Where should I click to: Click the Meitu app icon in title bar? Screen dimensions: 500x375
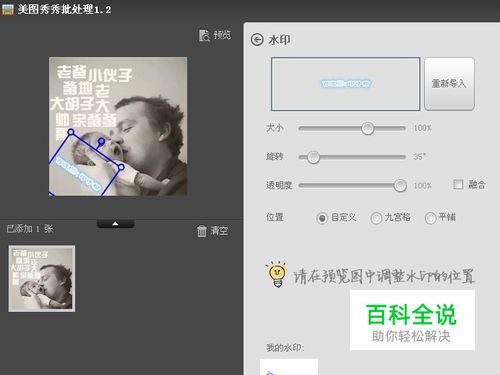click(x=7, y=9)
